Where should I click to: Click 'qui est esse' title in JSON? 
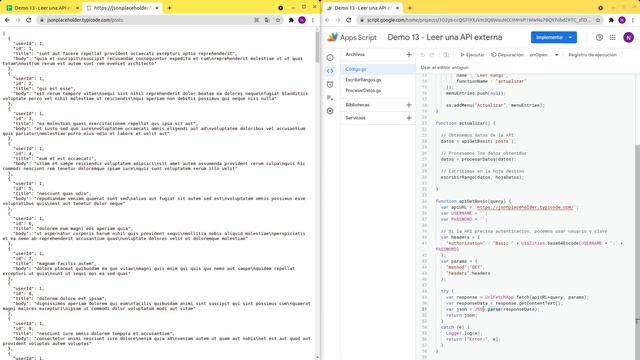coord(56,89)
